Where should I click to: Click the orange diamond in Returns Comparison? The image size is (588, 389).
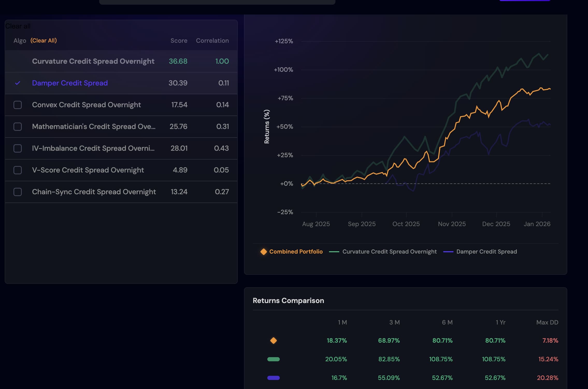pyautogui.click(x=273, y=341)
